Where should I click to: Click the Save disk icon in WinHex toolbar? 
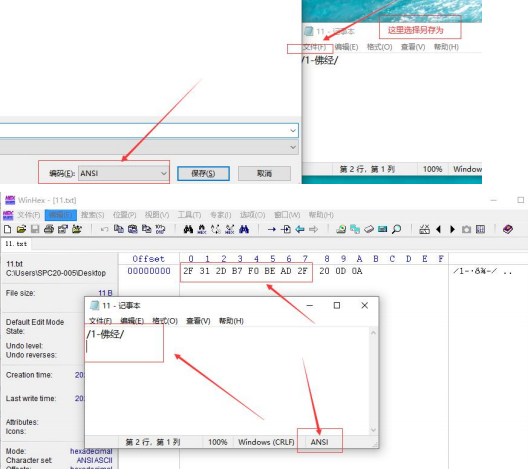coord(35,229)
